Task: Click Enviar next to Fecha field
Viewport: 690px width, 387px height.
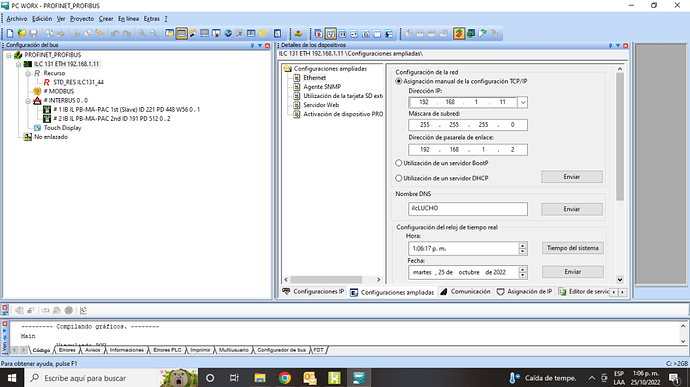Action: (573, 272)
